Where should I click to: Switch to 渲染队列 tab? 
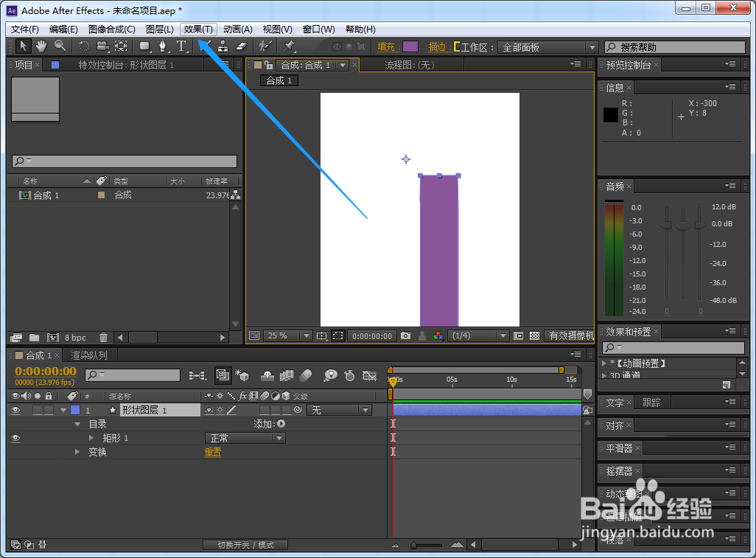(89, 355)
